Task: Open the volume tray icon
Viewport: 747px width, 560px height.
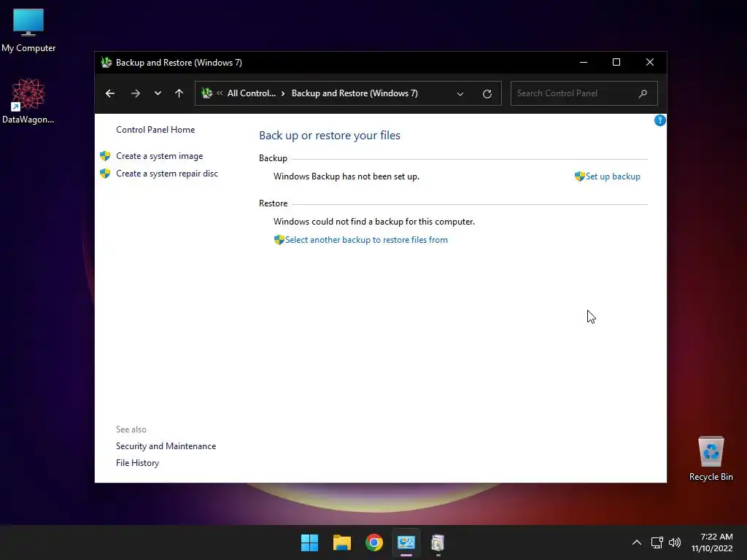Action: pyautogui.click(x=675, y=542)
